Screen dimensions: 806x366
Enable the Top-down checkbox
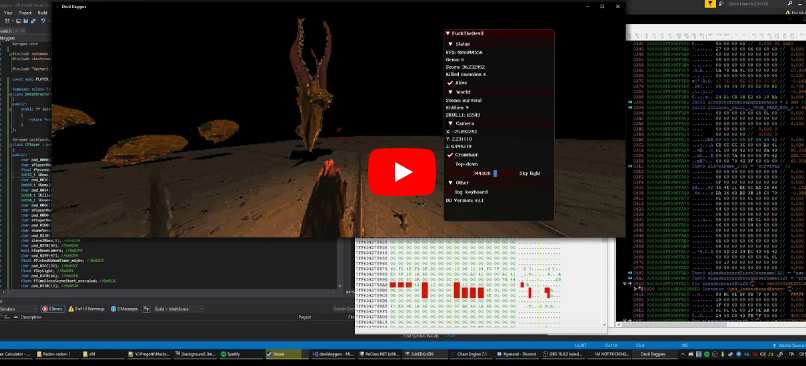click(450, 164)
